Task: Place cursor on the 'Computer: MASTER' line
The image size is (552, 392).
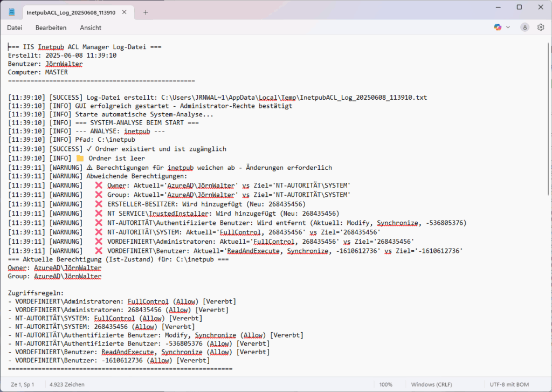Action: pyautogui.click(x=38, y=72)
